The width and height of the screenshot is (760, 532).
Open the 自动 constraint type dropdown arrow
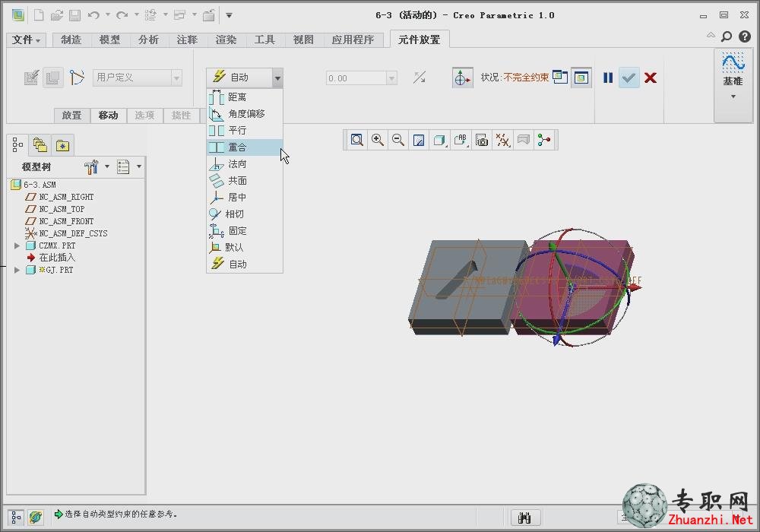pos(277,78)
